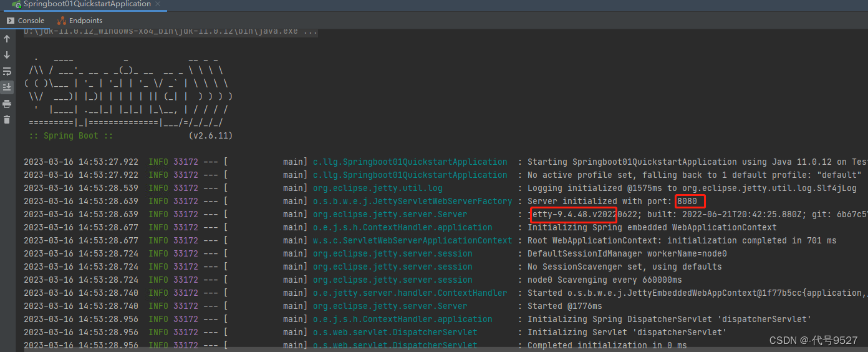The image size is (868, 352).
Task: Click the Spring Boot icon on run tab
Action: point(16,4)
